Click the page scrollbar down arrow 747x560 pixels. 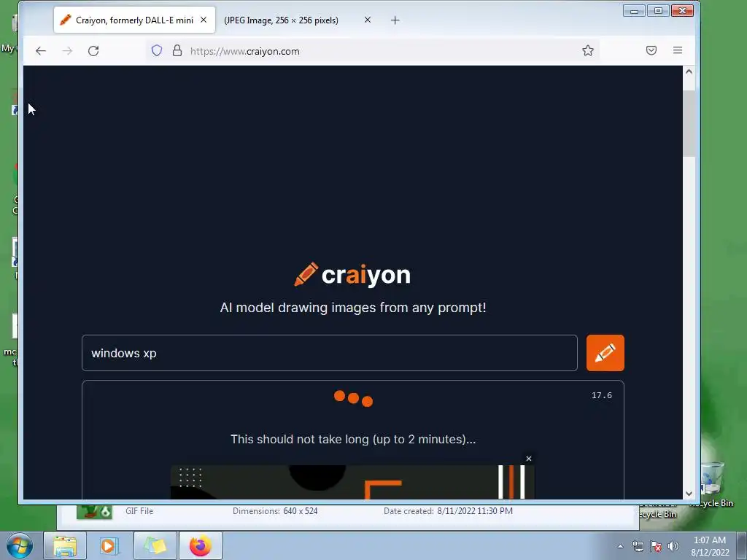[689, 494]
